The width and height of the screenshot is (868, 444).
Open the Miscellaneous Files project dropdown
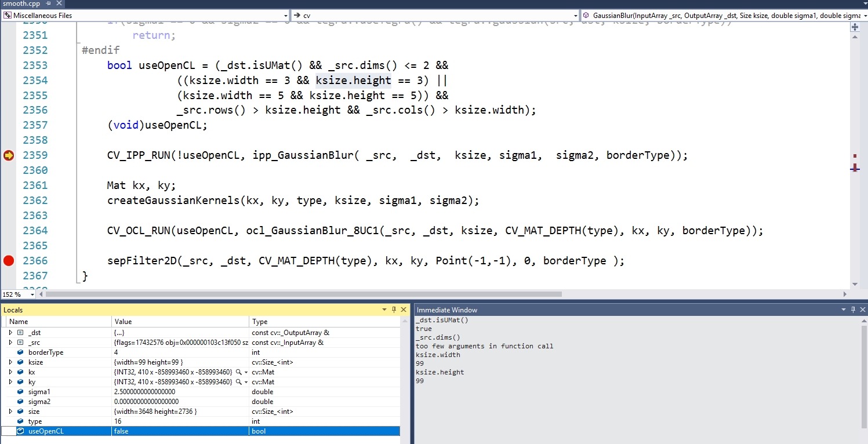tap(144, 15)
